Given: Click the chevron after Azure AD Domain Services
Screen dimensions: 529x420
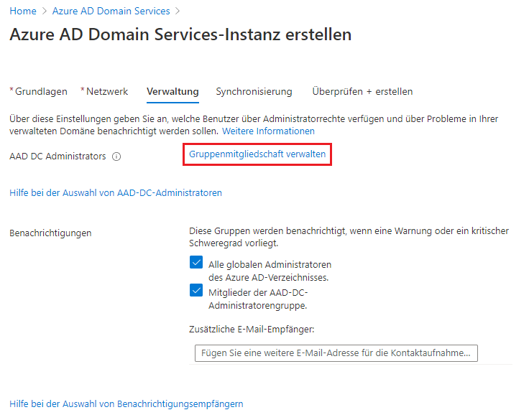Looking at the screenshot, I should coord(178,11).
